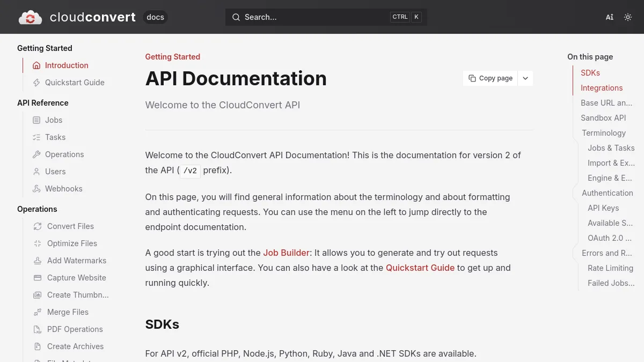Click the copy icon in Copy page

(472, 78)
